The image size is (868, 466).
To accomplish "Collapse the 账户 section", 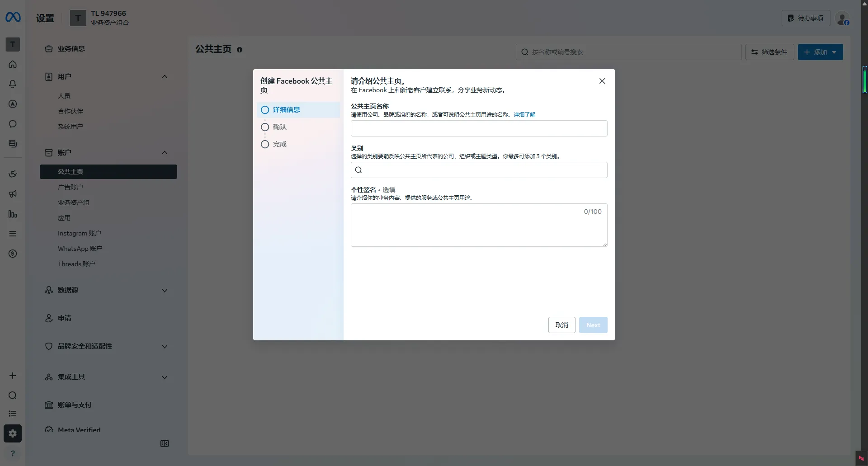I will (x=165, y=153).
